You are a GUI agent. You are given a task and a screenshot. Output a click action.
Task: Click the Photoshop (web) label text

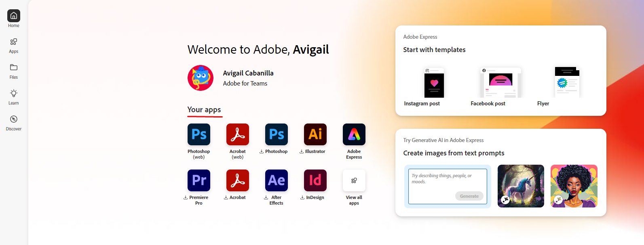point(199,154)
